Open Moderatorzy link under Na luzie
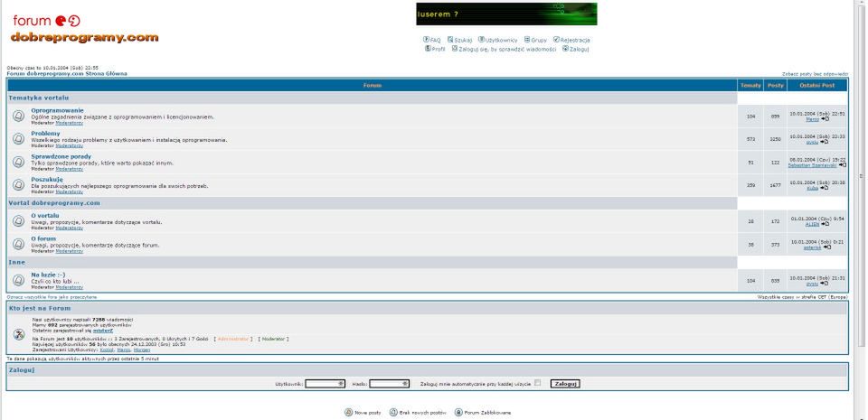Image resolution: width=868 pixels, height=420 pixels. [70, 287]
